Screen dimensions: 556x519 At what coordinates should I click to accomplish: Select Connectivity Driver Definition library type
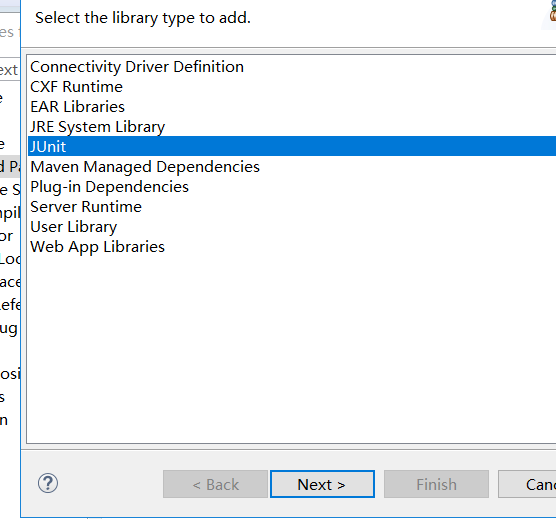pos(137,67)
